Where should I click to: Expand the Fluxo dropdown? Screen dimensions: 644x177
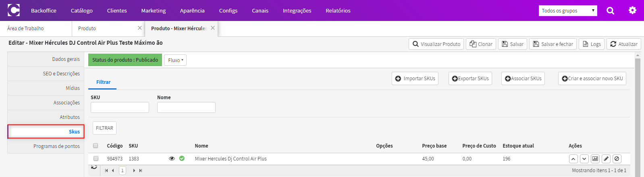(175, 60)
